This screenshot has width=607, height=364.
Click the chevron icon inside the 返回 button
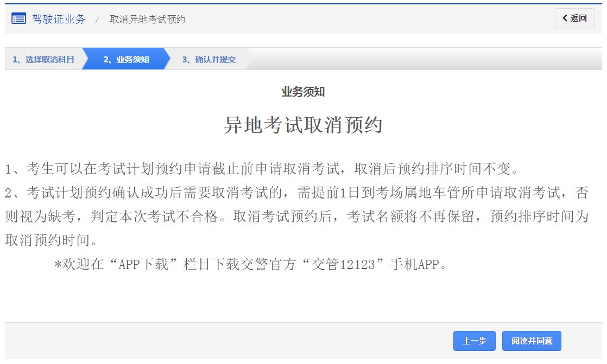pyautogui.click(x=565, y=18)
